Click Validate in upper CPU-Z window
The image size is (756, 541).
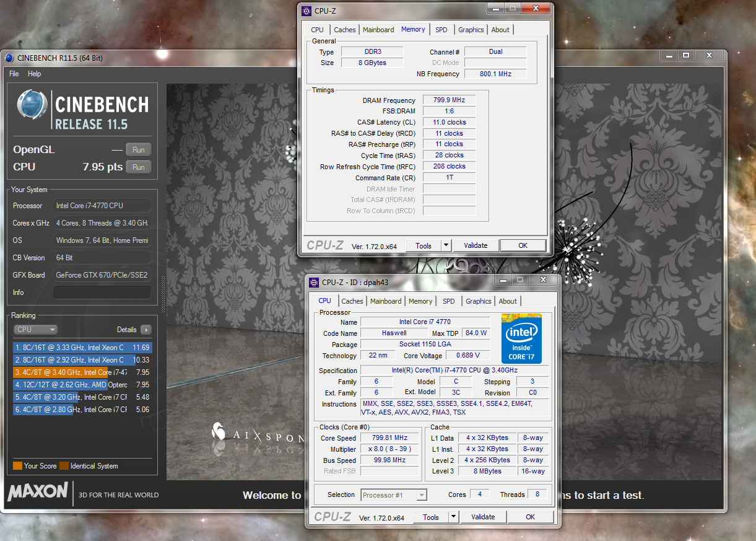(x=476, y=245)
